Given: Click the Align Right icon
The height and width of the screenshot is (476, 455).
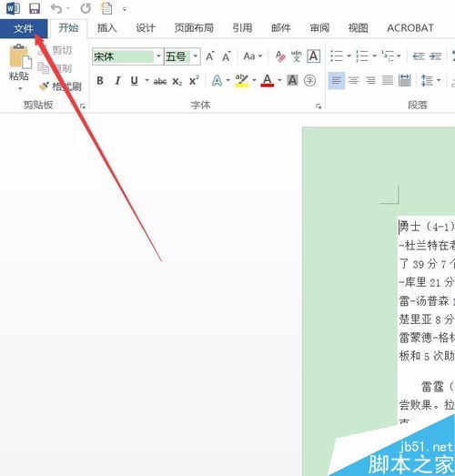Looking at the screenshot, I should 370,81.
